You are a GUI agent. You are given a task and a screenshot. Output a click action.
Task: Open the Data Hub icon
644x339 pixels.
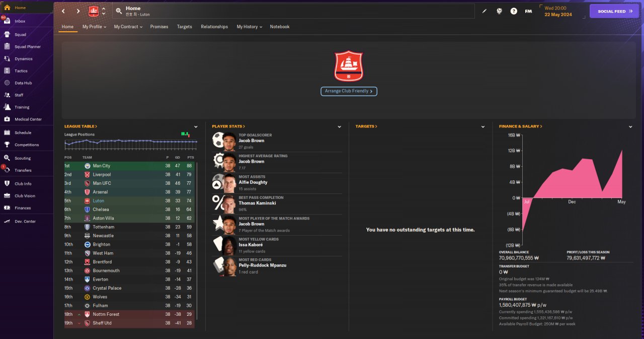pyautogui.click(x=7, y=83)
